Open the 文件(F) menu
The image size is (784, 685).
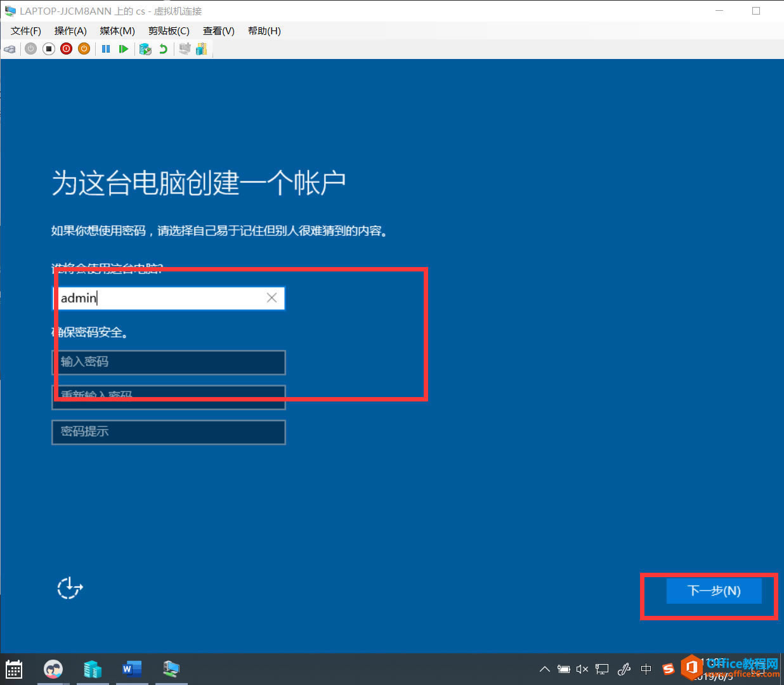point(26,31)
